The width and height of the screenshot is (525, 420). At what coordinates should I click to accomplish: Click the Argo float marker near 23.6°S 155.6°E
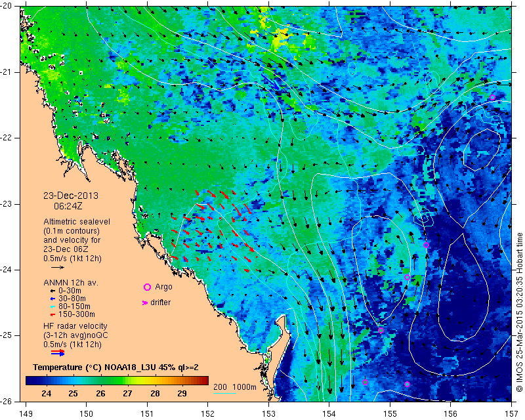coord(426,245)
